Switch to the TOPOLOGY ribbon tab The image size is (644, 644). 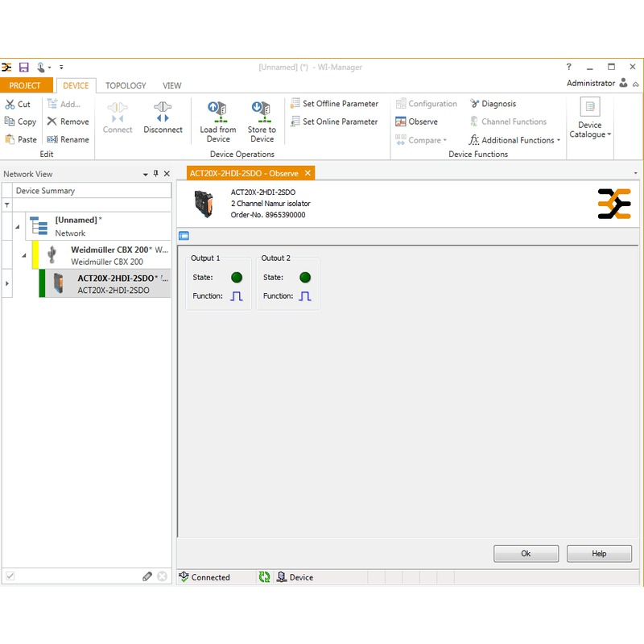click(x=126, y=85)
